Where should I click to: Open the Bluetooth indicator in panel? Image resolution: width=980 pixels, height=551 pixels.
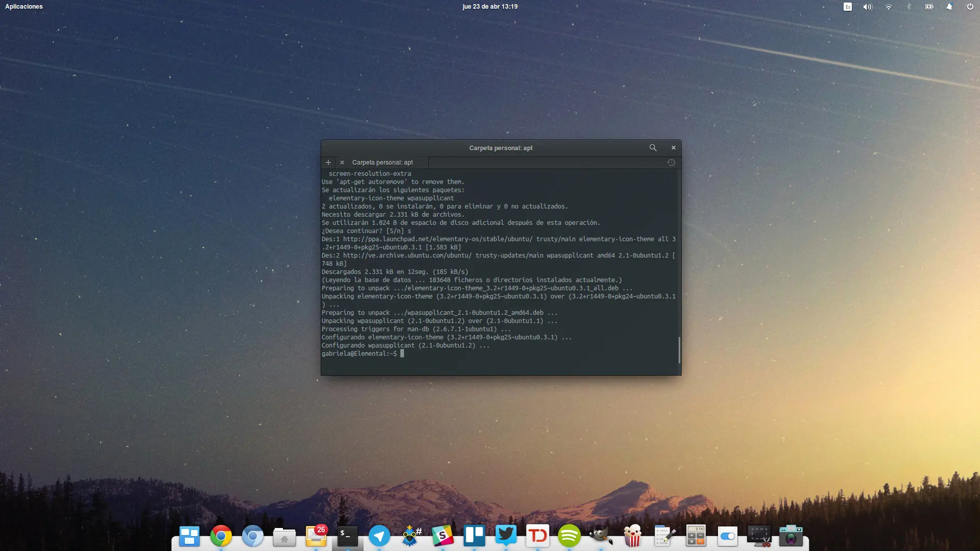click(x=909, y=7)
